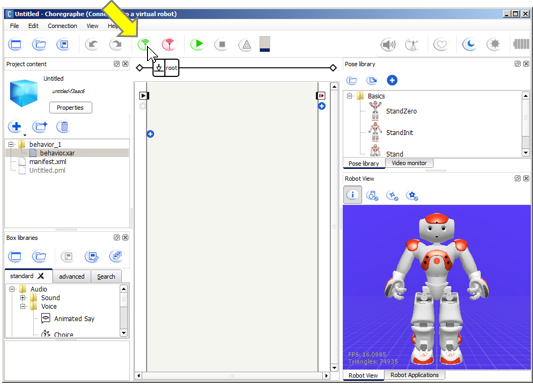533x390 pixels.
Task: Click box library scrollbar down arrow
Action: tap(124, 333)
